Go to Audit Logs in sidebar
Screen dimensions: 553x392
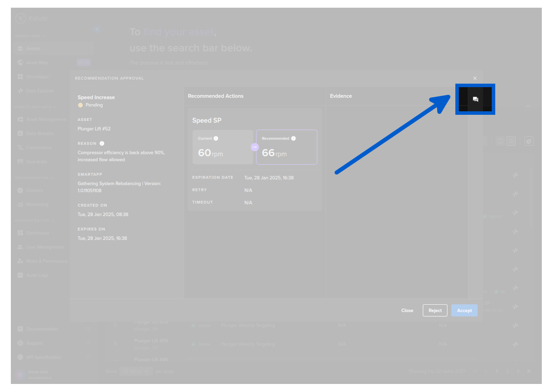click(37, 275)
